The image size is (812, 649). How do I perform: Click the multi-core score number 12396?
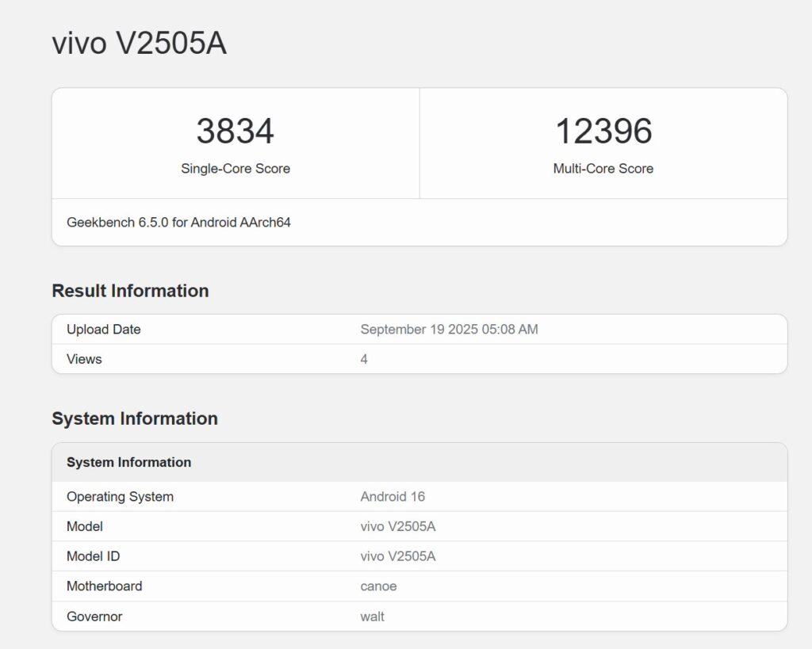[x=603, y=132]
